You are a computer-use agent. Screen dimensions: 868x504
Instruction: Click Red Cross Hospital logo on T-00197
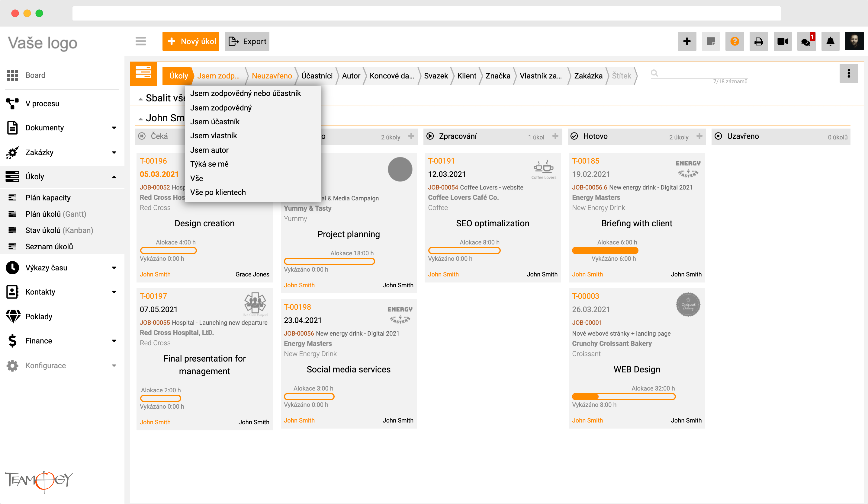[x=255, y=304]
